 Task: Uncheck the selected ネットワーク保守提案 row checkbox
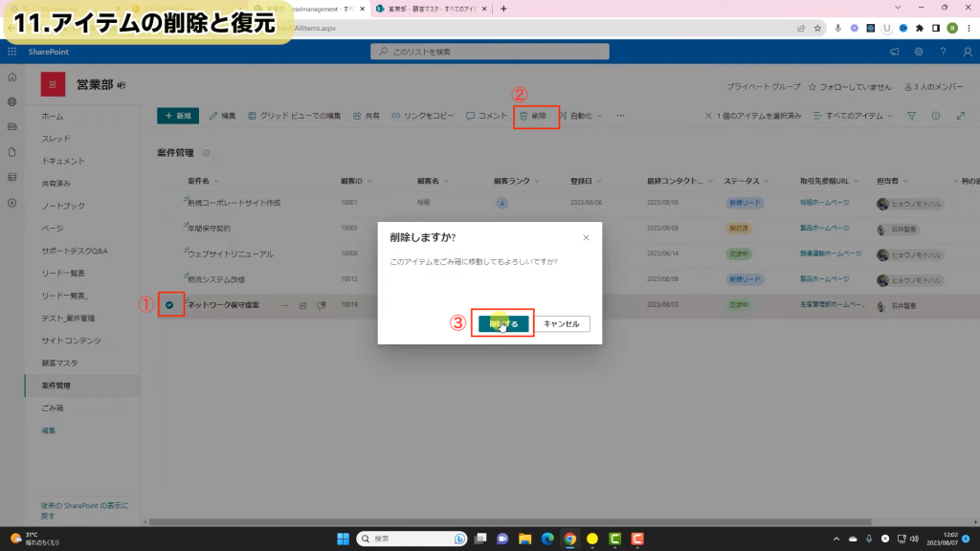click(169, 305)
